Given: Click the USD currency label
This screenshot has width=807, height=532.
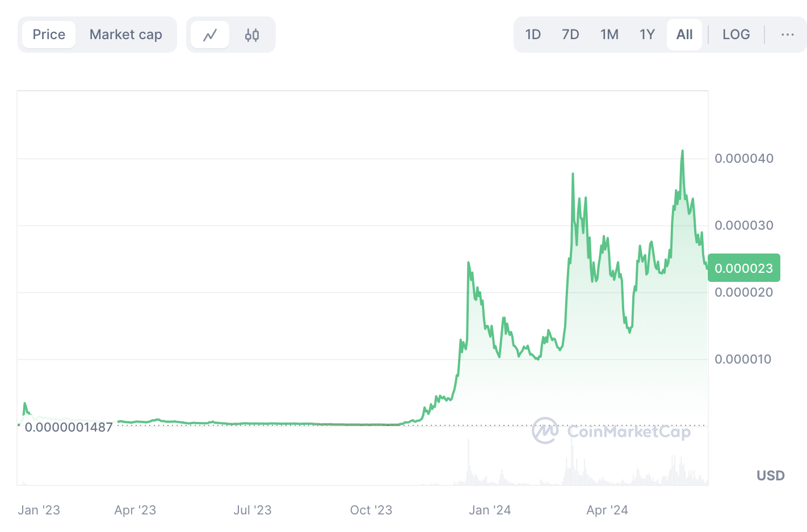Looking at the screenshot, I should point(770,476).
